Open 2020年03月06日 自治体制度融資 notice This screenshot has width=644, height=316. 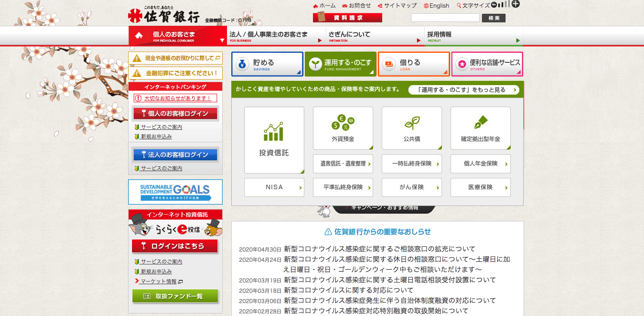click(x=390, y=301)
